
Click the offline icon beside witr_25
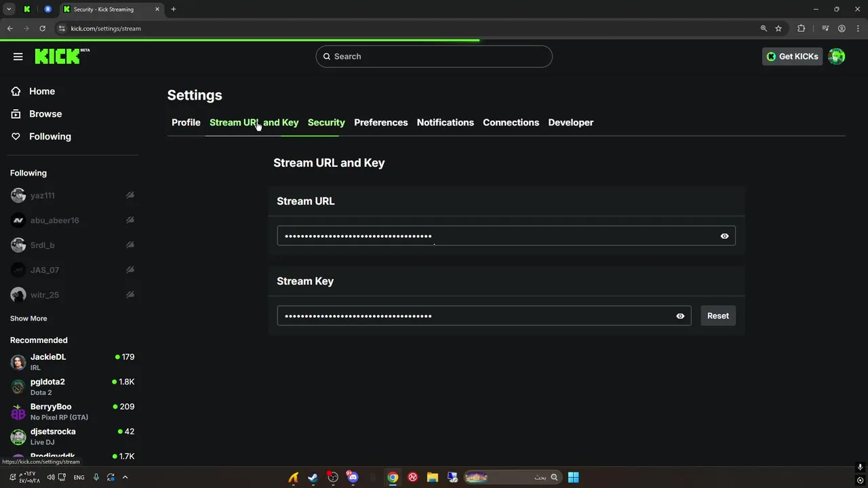[x=130, y=295]
